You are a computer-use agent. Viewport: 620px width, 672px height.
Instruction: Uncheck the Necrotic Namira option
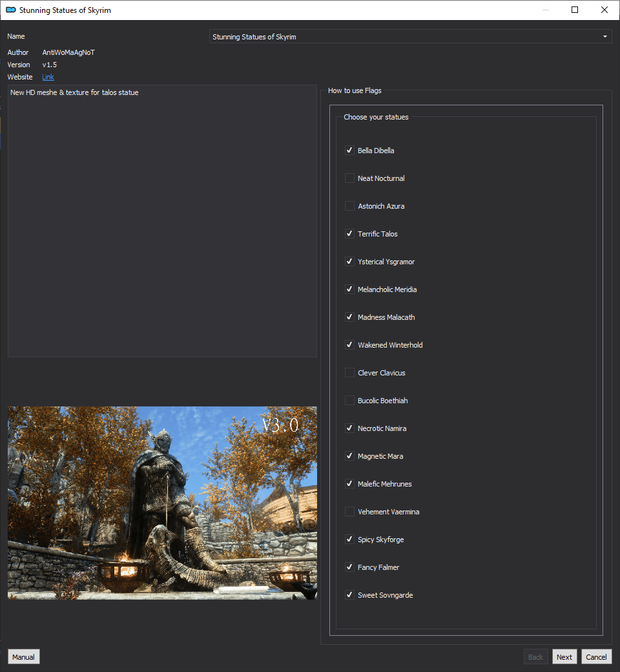pyautogui.click(x=349, y=428)
